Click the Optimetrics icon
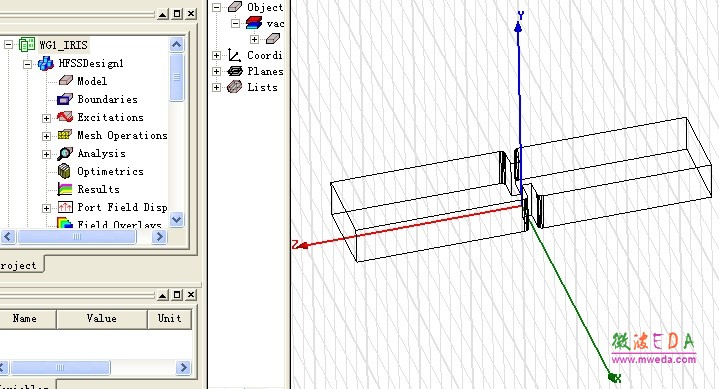Image resolution: width=719 pixels, height=389 pixels. 65,171
